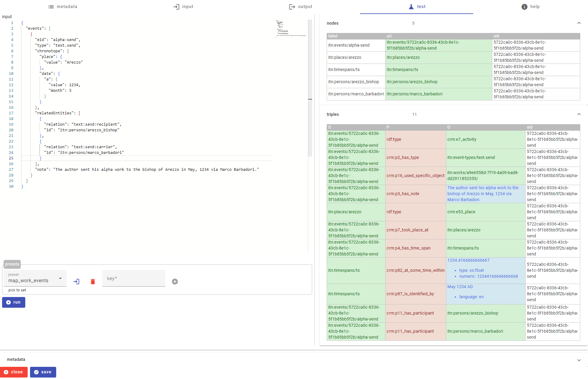Switch to the input tab
The width and height of the screenshot is (588, 379).
(183, 7)
